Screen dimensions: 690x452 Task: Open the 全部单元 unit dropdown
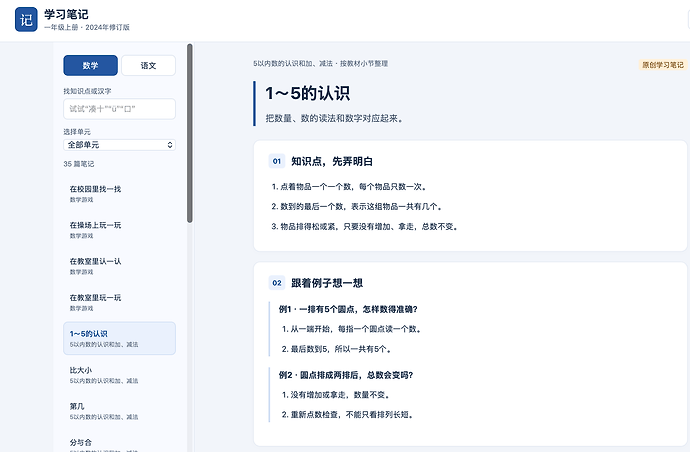(x=119, y=145)
